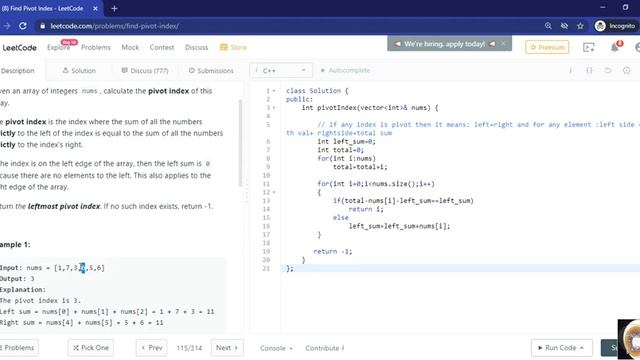Reload the page with the refresh icon
This screenshot has width=640, height=360.
pyautogui.click(x=23, y=26)
